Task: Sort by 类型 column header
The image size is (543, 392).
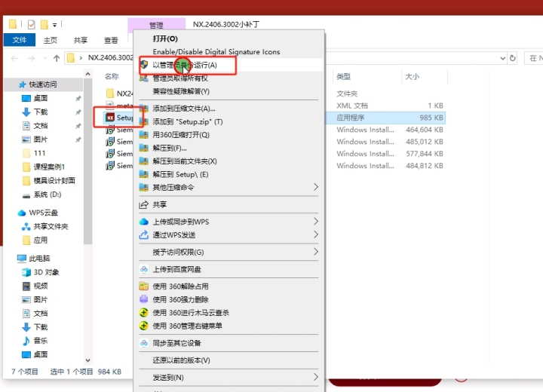Action: click(x=344, y=77)
